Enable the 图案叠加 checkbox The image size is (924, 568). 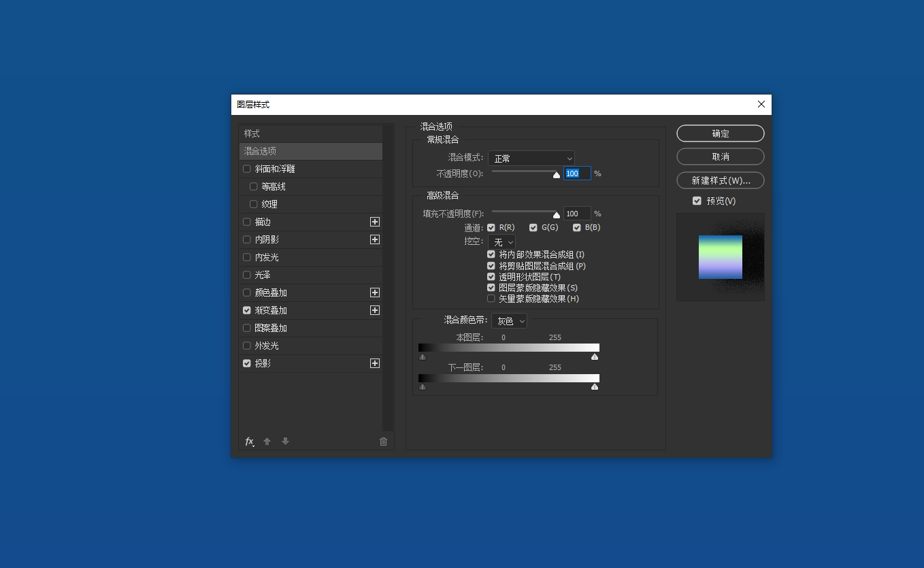247,328
